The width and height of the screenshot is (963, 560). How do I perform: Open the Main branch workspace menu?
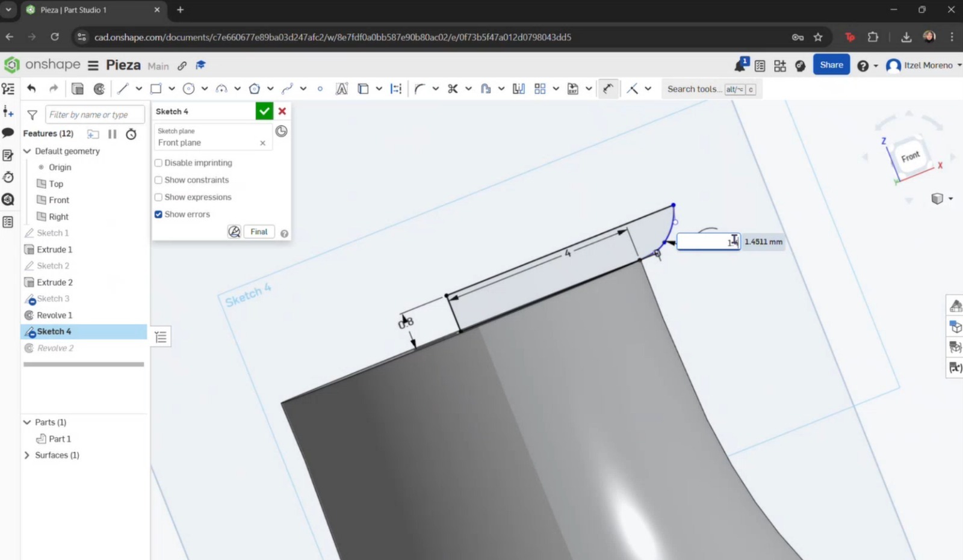click(x=158, y=66)
